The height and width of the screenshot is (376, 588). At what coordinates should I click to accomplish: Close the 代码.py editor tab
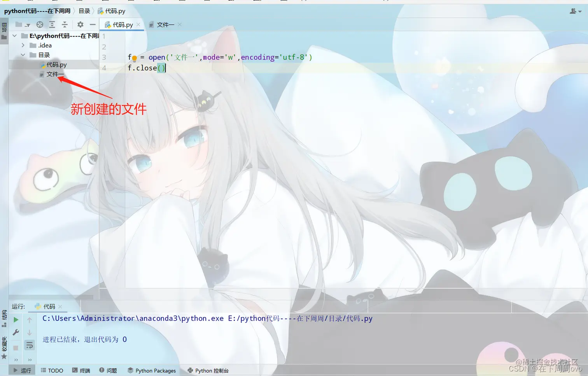click(138, 24)
